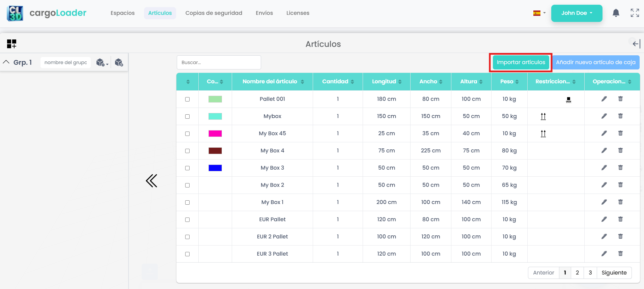Check the Pallet 001 row checkbox

pos(188,99)
